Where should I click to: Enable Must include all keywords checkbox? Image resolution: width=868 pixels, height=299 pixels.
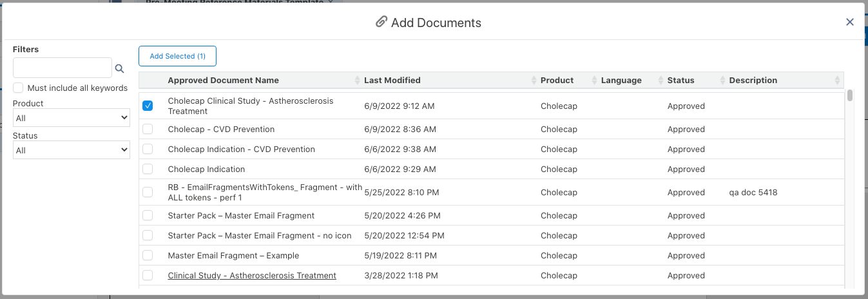[19, 88]
